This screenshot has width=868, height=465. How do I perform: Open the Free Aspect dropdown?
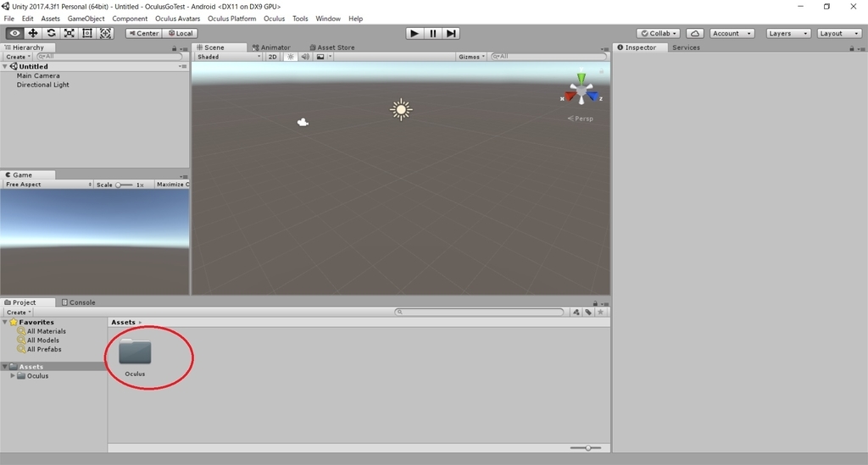click(48, 184)
